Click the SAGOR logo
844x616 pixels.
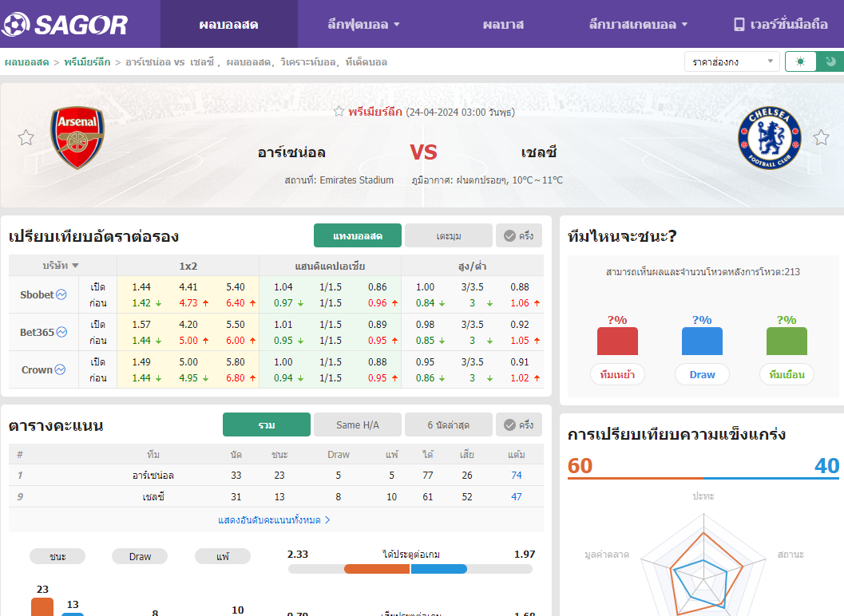click(65, 24)
